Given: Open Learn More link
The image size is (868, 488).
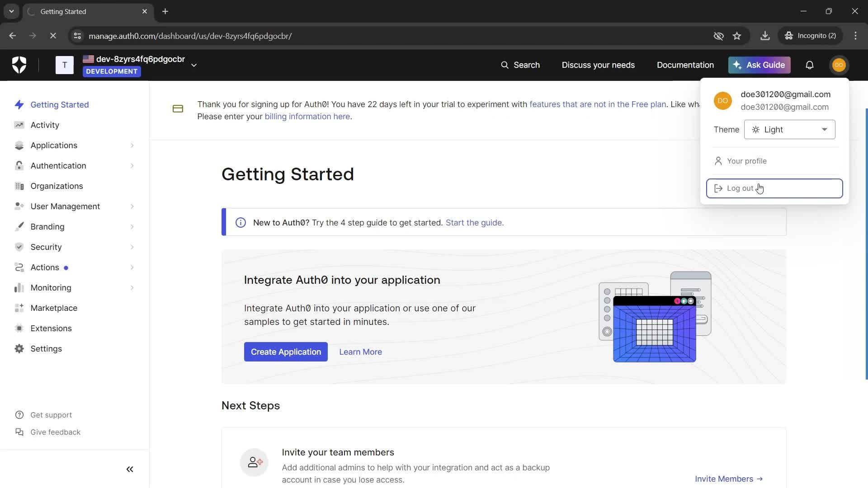Looking at the screenshot, I should [x=360, y=352].
